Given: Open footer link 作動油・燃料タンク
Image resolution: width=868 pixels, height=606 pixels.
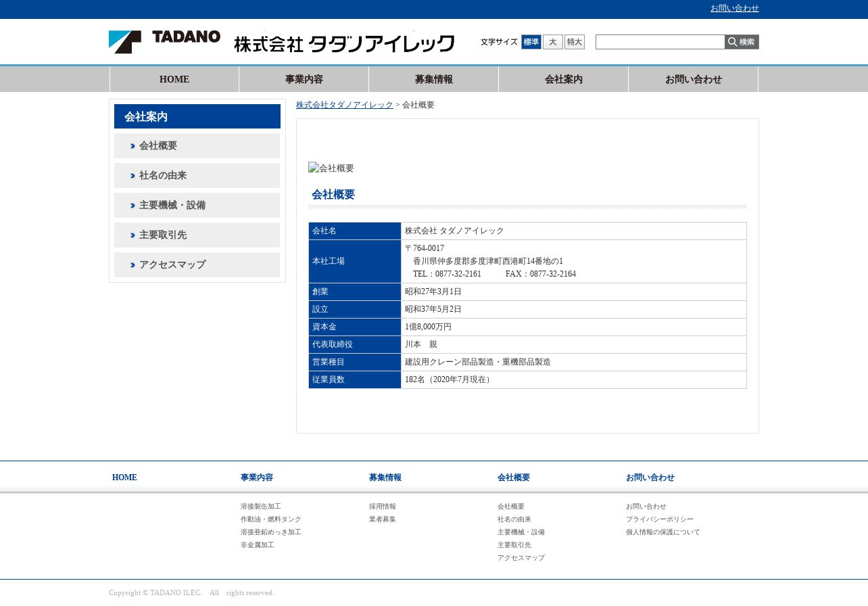Looking at the screenshot, I should 271,519.
